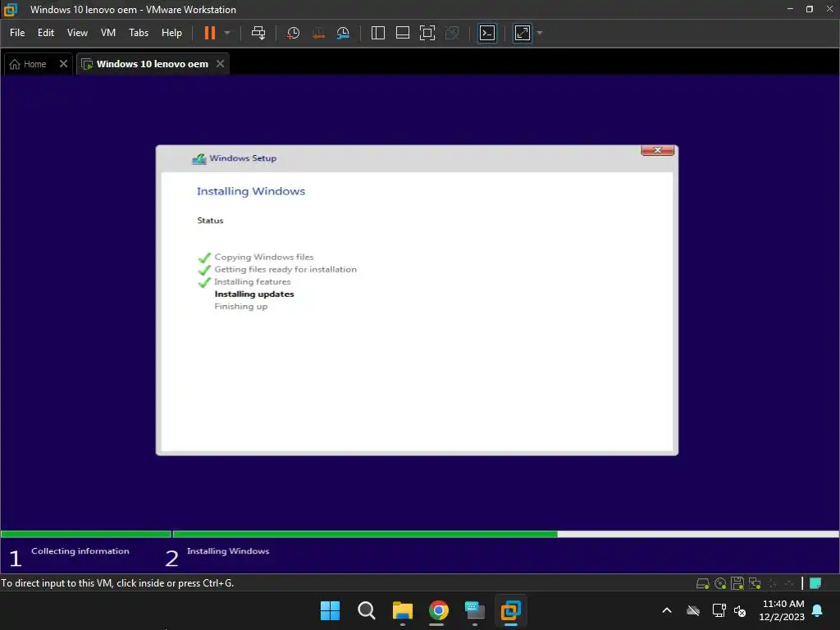Image resolution: width=840 pixels, height=630 pixels.
Task: Open the Tabs menu
Action: [138, 33]
